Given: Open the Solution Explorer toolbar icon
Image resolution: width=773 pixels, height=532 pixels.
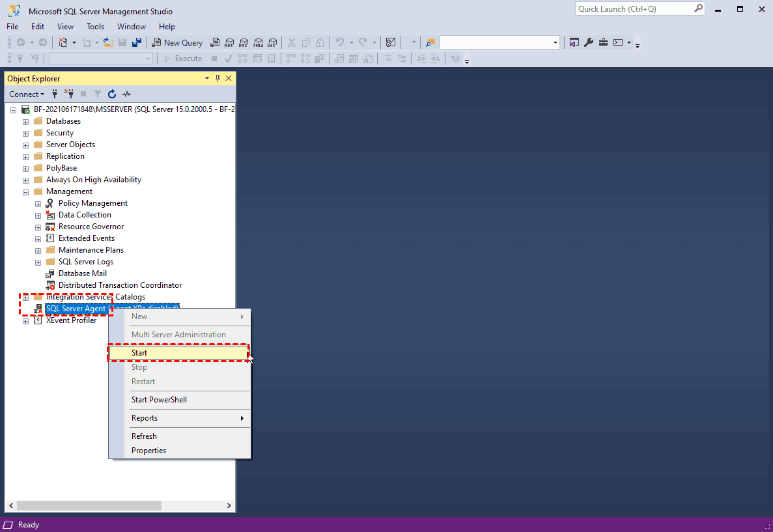Looking at the screenshot, I should pyautogui.click(x=574, y=43).
